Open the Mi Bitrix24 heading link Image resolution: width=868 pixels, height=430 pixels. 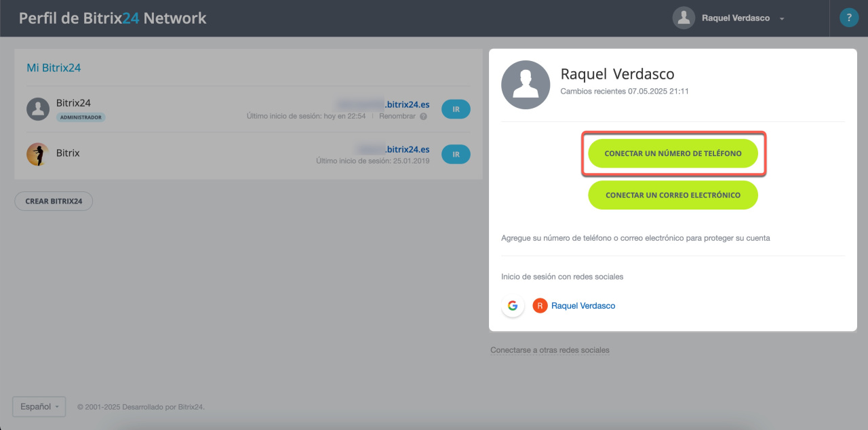(x=54, y=68)
